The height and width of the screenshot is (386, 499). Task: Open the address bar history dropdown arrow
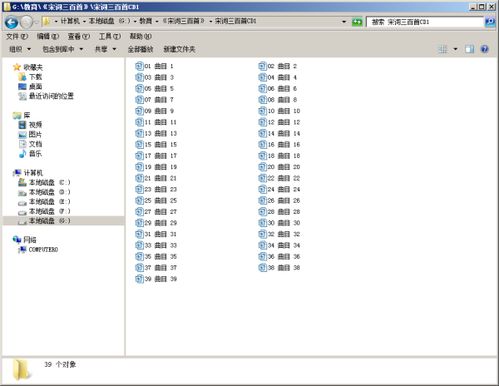[x=344, y=22]
